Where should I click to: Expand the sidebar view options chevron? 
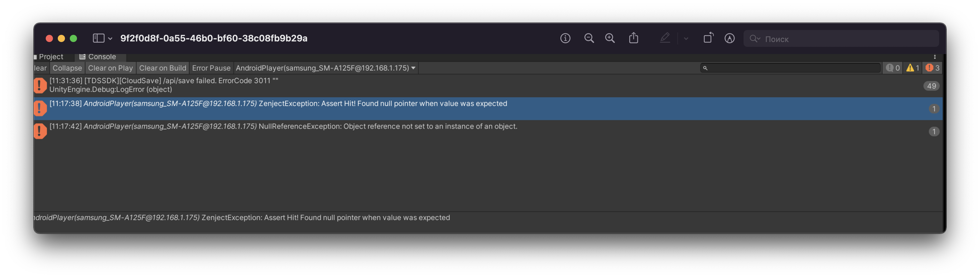point(110,39)
